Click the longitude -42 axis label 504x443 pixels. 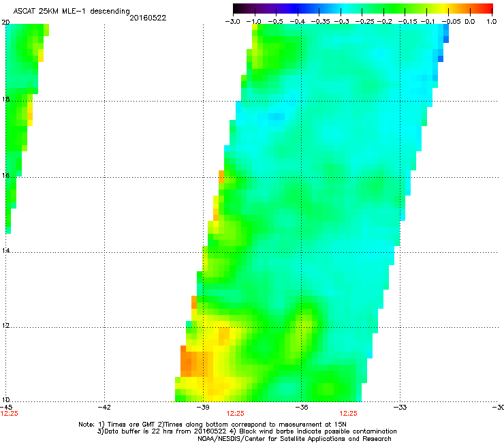(104, 408)
